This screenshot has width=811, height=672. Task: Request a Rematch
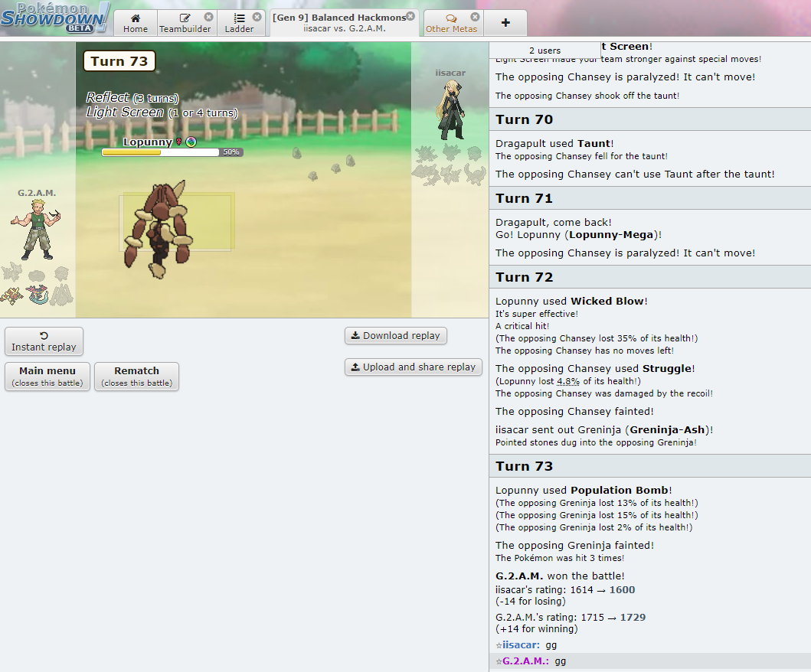point(136,377)
